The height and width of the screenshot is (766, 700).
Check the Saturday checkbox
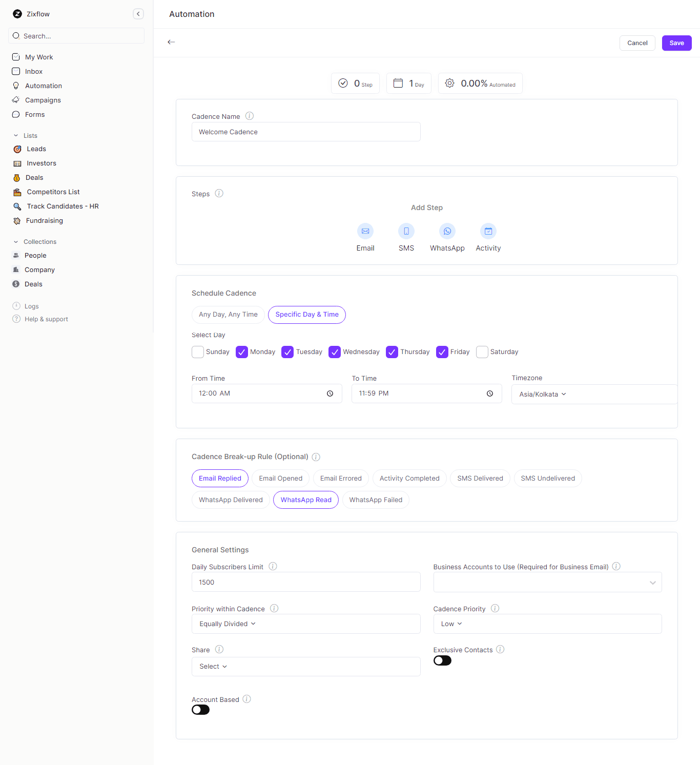482,352
